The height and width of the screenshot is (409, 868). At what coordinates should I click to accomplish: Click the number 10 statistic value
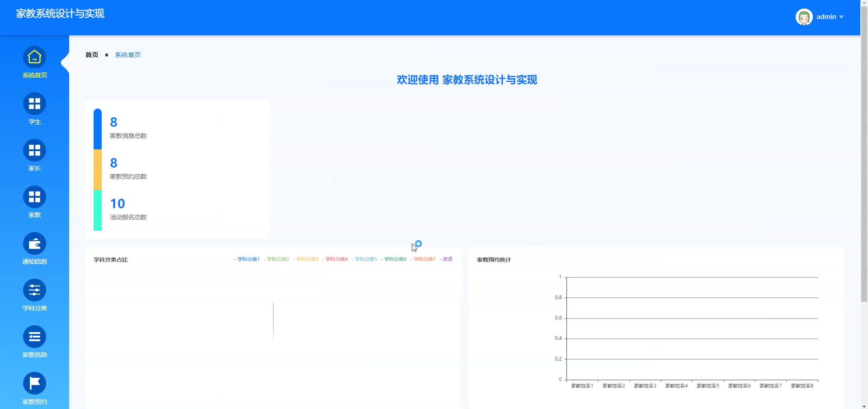(118, 204)
